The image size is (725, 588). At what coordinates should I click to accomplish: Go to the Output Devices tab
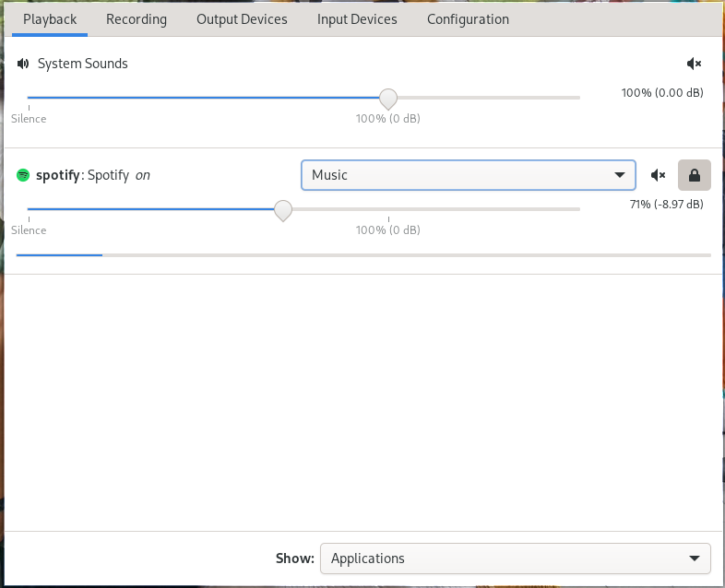(242, 19)
